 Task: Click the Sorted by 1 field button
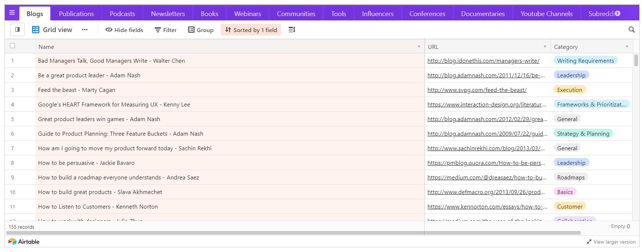tap(251, 30)
